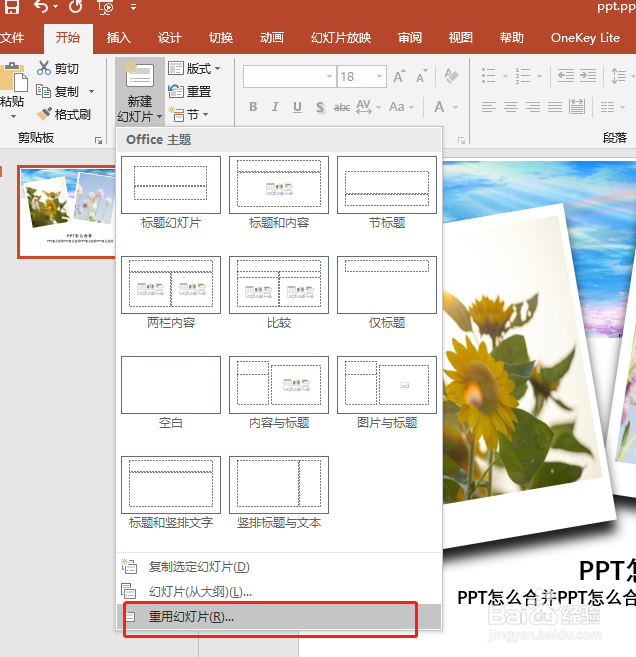The height and width of the screenshot is (657, 636).
Task: Open the OneKey Lite tab
Action: (585, 38)
